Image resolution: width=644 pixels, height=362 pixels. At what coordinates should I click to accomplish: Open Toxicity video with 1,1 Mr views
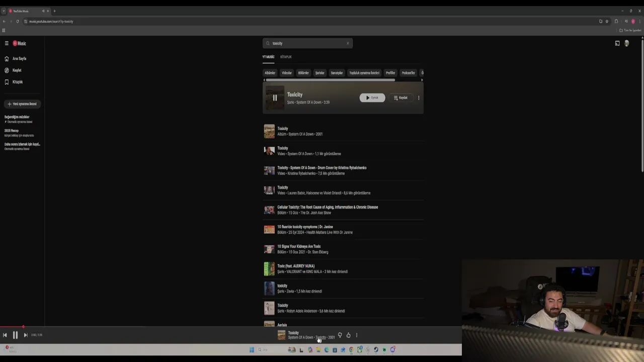pyautogui.click(x=343, y=151)
